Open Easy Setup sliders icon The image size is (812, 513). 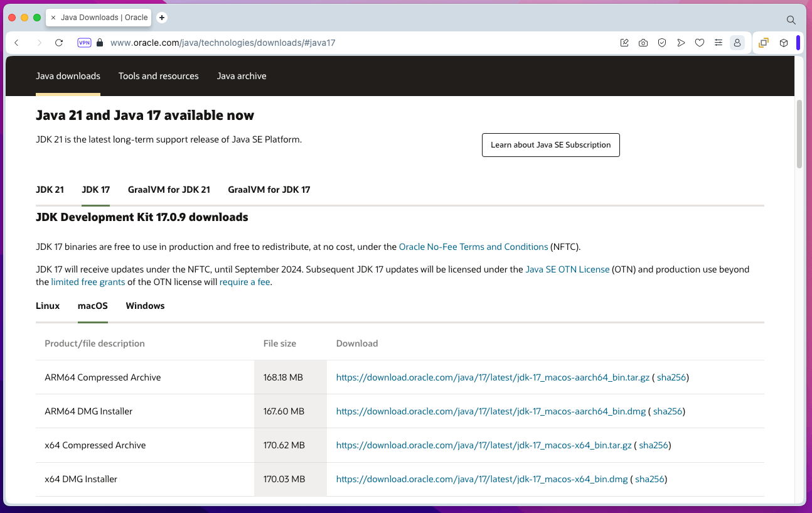[719, 43]
